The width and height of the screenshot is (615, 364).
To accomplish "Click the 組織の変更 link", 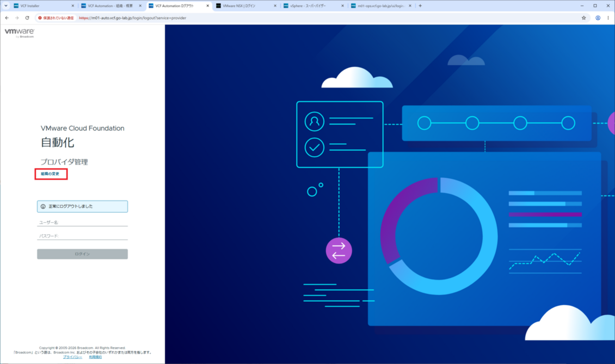I will coord(50,174).
